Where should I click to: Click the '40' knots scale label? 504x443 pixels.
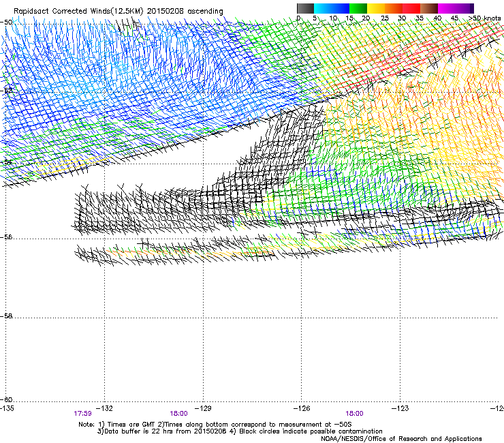point(437,18)
